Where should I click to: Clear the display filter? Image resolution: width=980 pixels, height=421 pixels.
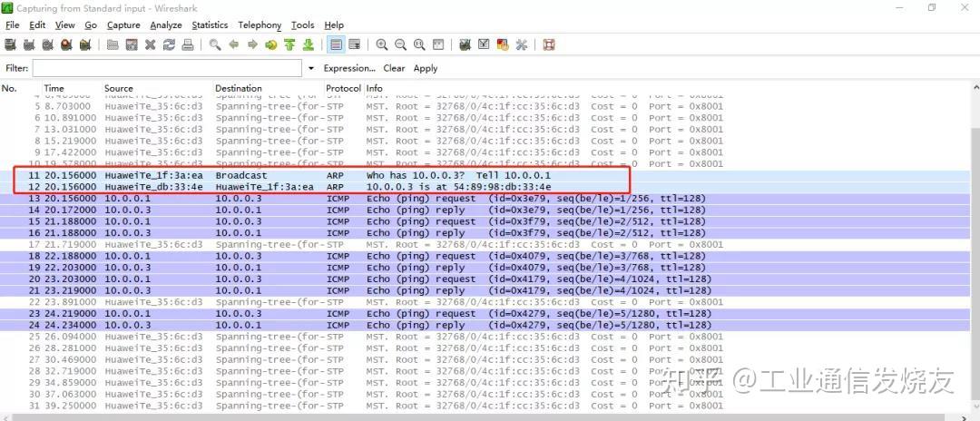395,68
